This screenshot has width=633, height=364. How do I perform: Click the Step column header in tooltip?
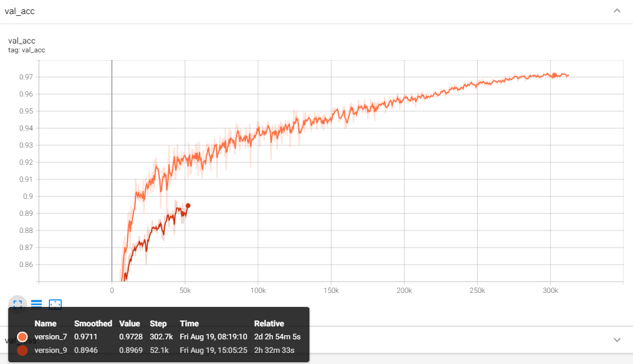(x=158, y=323)
